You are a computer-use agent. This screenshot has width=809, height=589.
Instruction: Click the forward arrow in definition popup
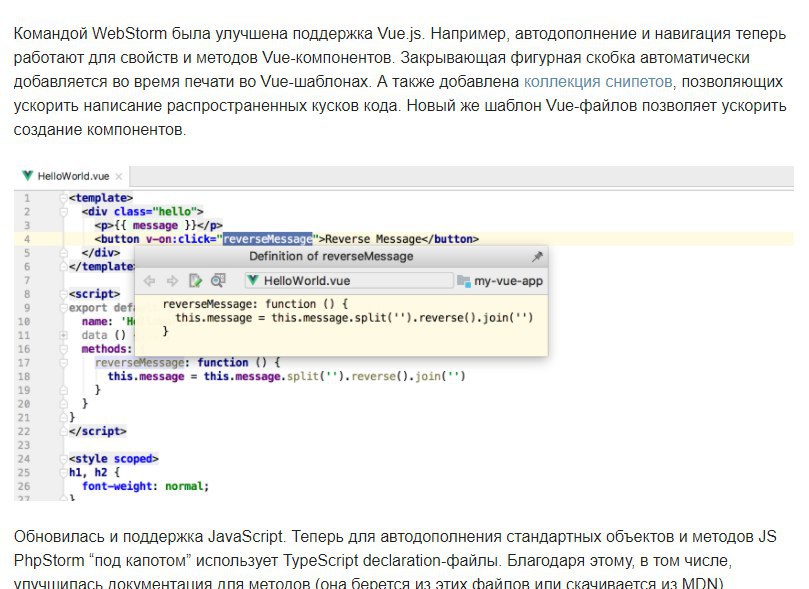coord(172,281)
